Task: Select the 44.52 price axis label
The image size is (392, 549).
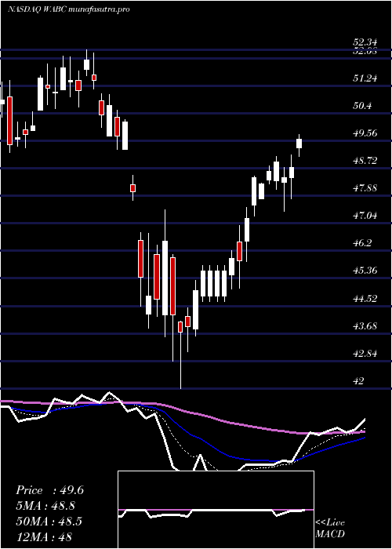Action: (365, 298)
